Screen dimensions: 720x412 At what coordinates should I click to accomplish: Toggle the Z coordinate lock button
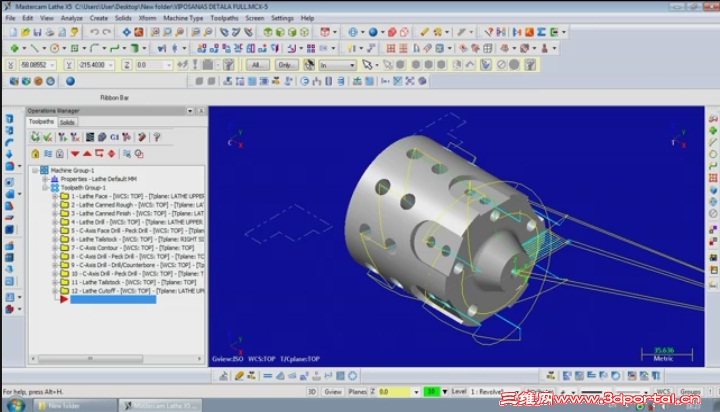(127, 65)
